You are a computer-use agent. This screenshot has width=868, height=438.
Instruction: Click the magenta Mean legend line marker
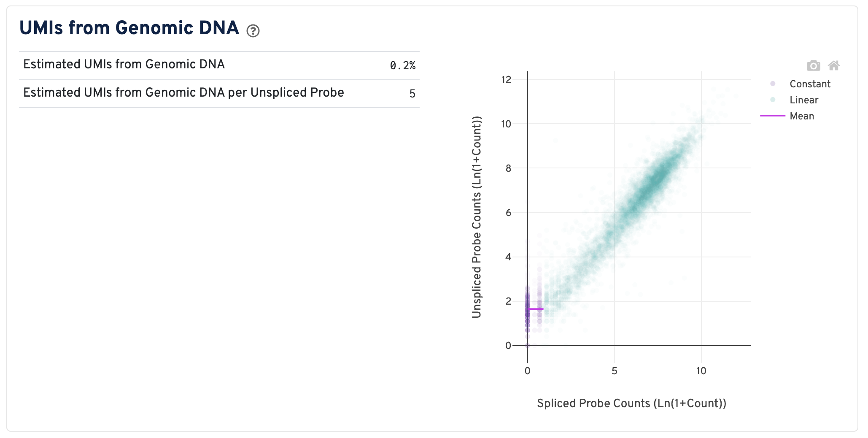coord(773,116)
